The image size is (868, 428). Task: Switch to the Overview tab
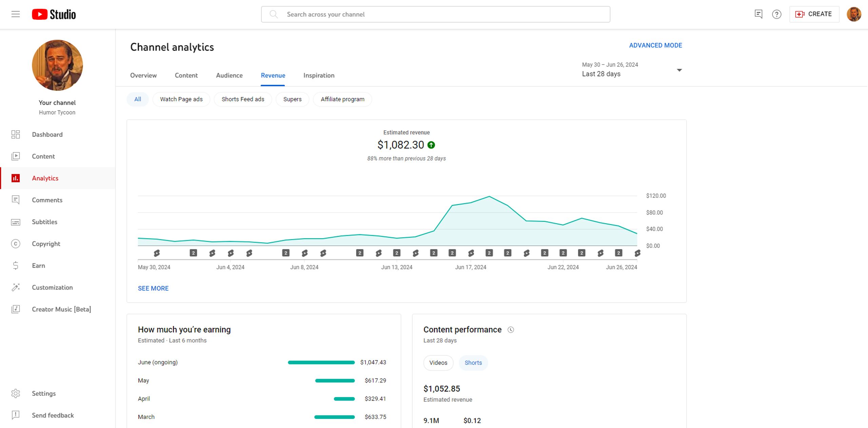[x=143, y=75]
